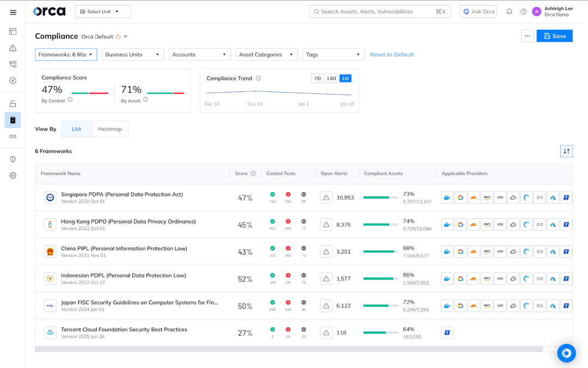Switch View By to Heatmap
The image size is (588, 368).
click(110, 129)
